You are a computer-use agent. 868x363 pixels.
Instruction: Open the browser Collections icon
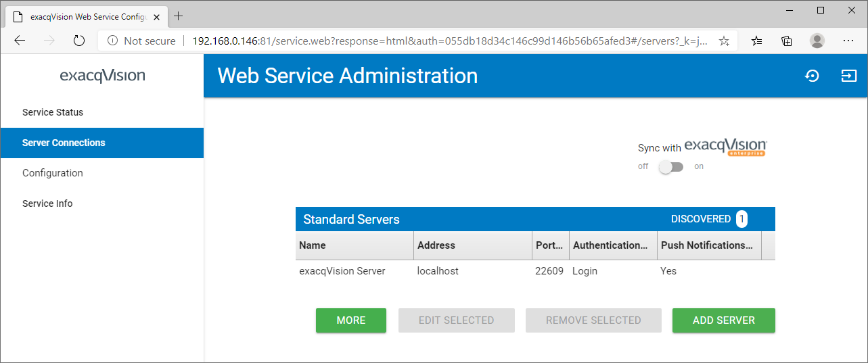tap(787, 41)
